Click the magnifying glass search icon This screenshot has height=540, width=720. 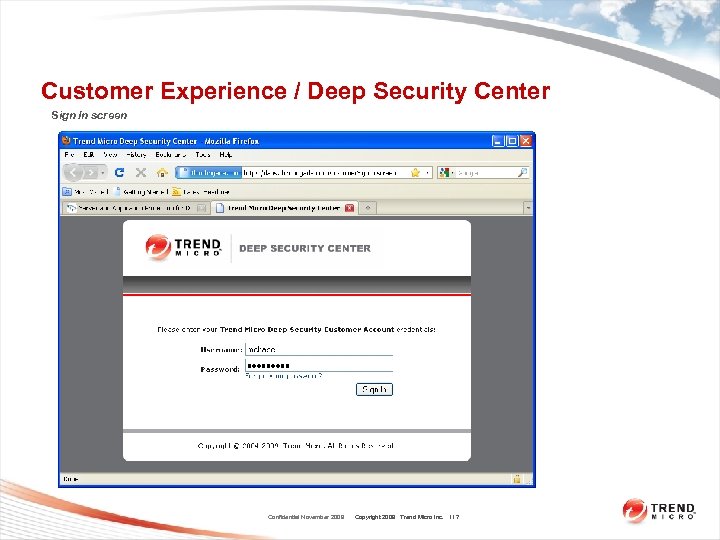[523, 173]
